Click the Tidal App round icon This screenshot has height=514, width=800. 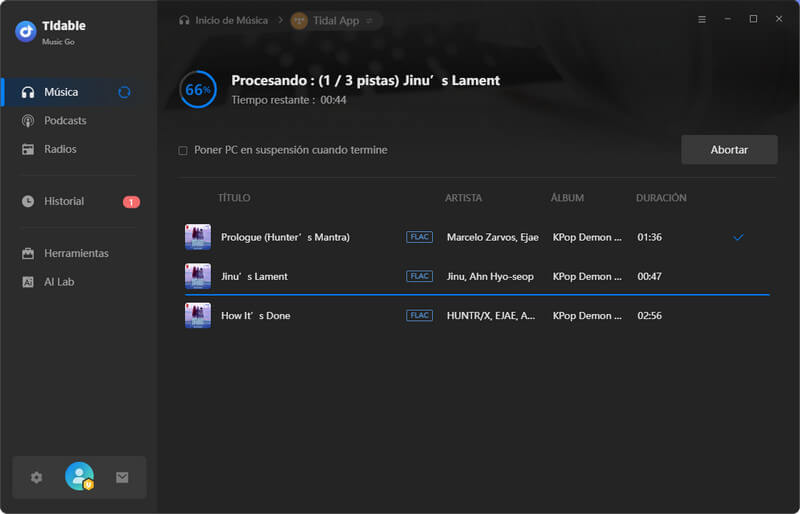pos(299,21)
